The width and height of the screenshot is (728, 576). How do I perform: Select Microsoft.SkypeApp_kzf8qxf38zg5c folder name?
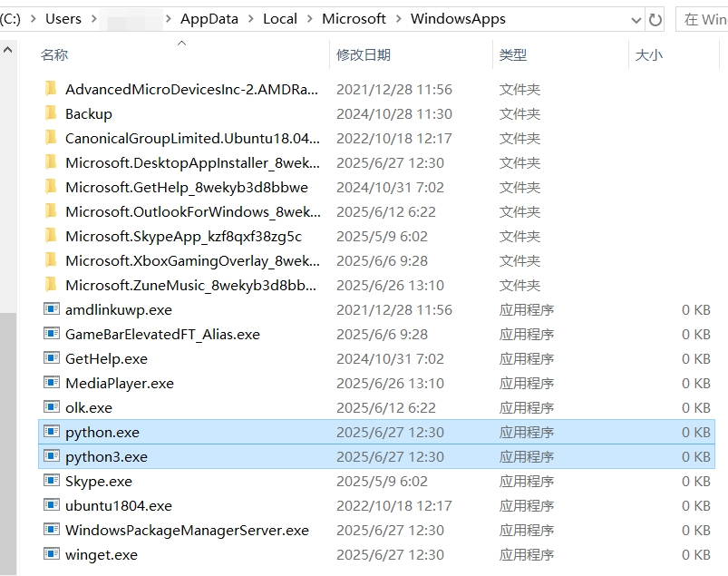tap(184, 237)
